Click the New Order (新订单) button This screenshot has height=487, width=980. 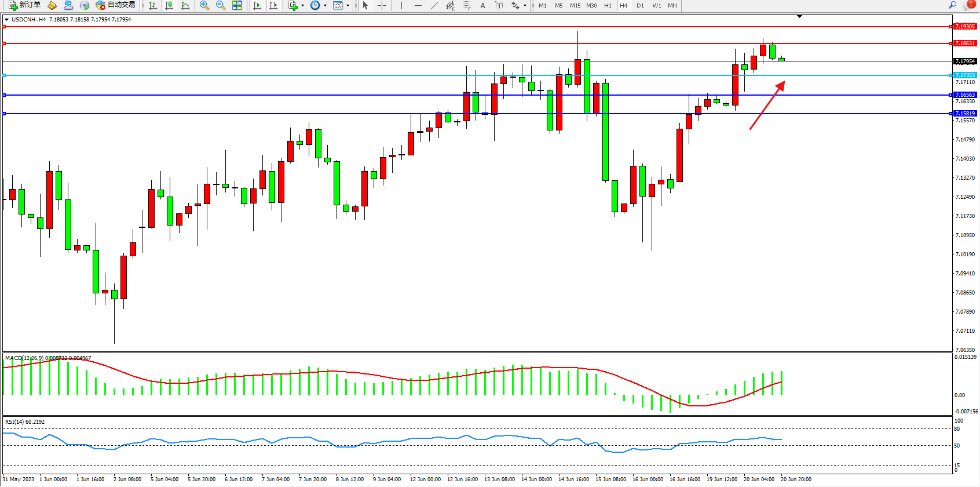click(x=24, y=5)
